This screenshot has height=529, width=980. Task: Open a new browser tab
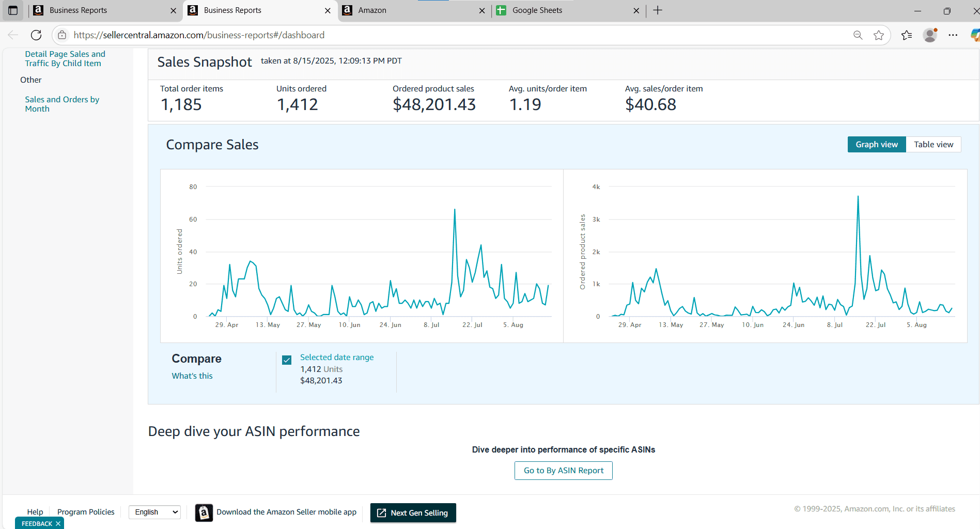coord(658,10)
